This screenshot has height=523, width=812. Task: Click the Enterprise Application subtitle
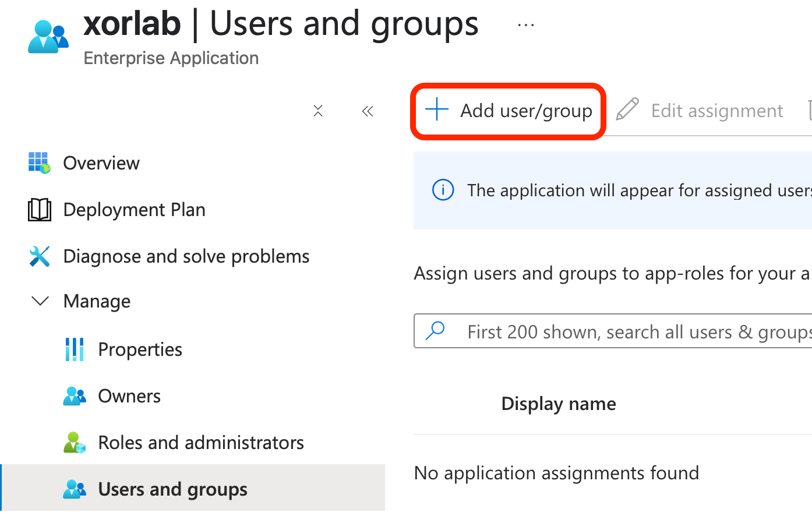[171, 58]
